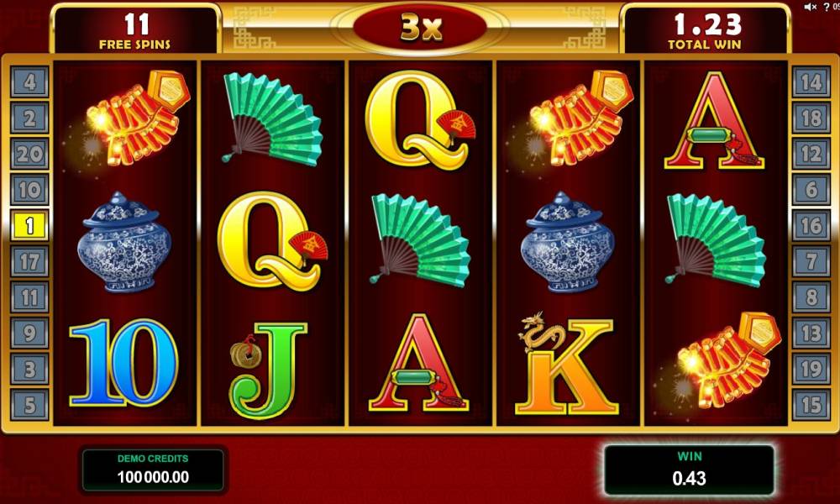Click the 11 Free Spins counter panel
This screenshot has width=840, height=504.
135,29
